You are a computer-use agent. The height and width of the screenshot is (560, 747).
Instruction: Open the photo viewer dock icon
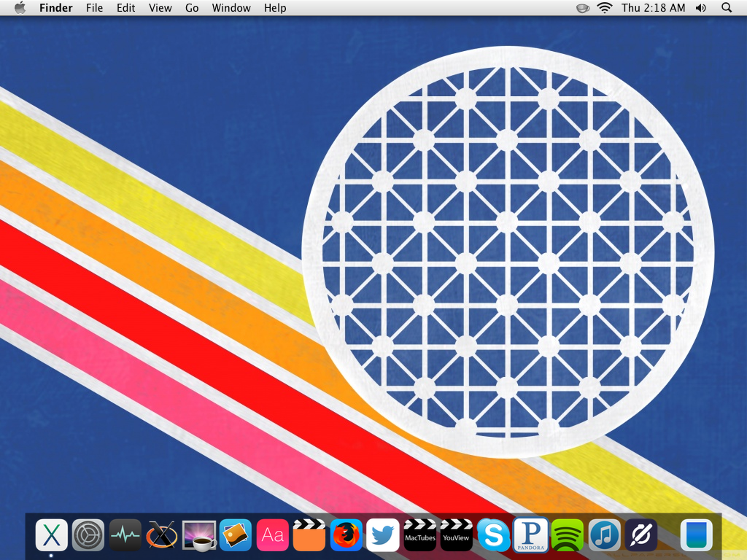(x=236, y=534)
